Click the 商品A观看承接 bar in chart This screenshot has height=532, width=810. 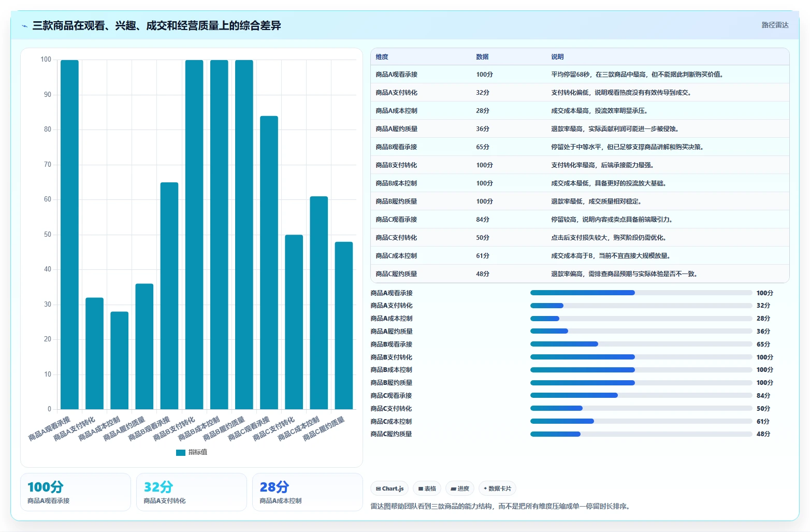click(x=69, y=235)
